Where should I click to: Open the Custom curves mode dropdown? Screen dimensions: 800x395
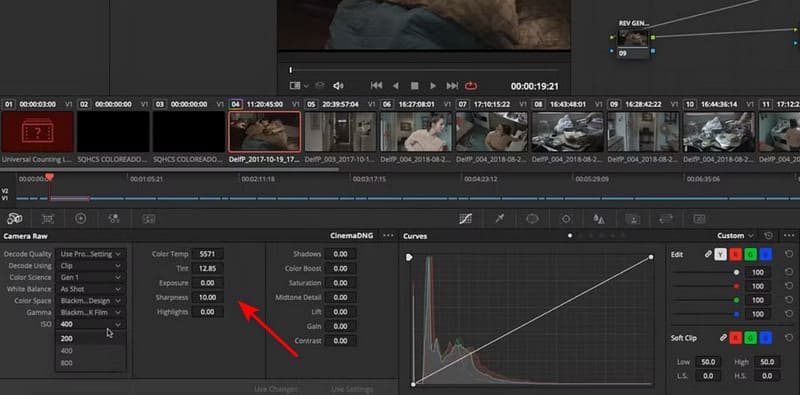pos(735,236)
